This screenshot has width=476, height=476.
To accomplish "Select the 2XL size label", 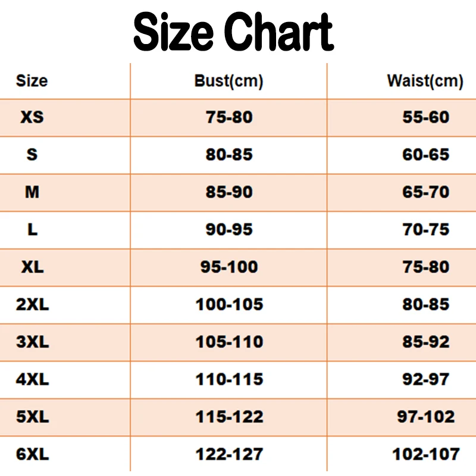I will click(33, 305).
